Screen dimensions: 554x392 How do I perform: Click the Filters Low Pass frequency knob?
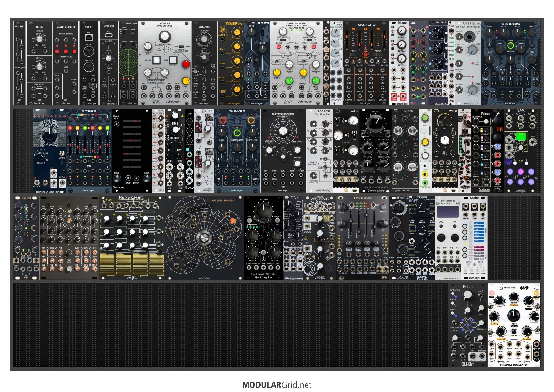40,39
